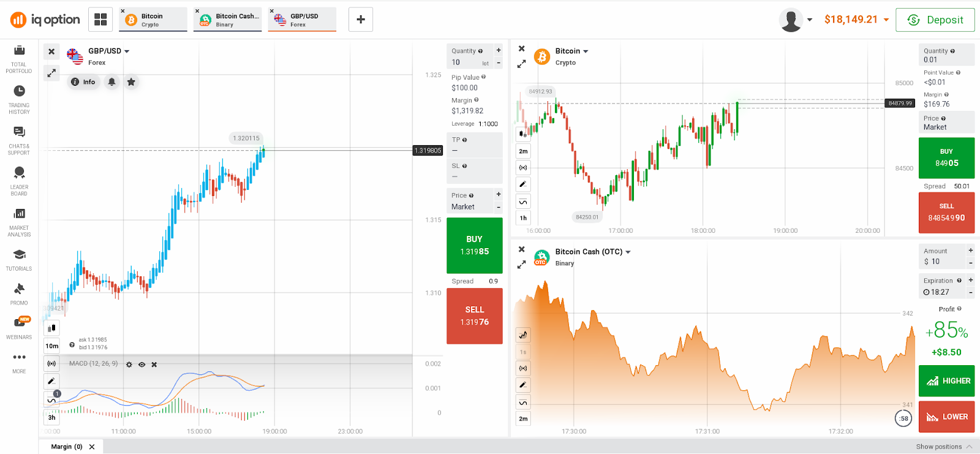Open Bitcoin chart 2m candle interval
The image size is (980, 454).
(523, 151)
